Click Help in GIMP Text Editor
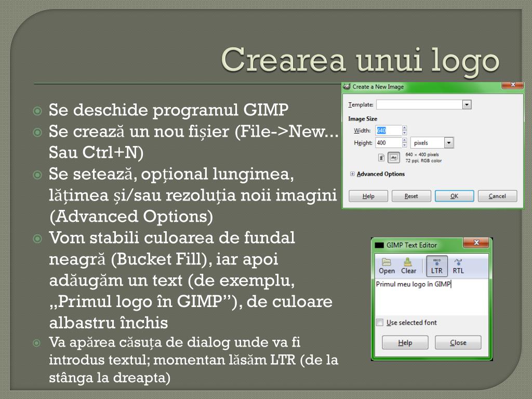The width and height of the screenshot is (532, 399). click(x=405, y=343)
